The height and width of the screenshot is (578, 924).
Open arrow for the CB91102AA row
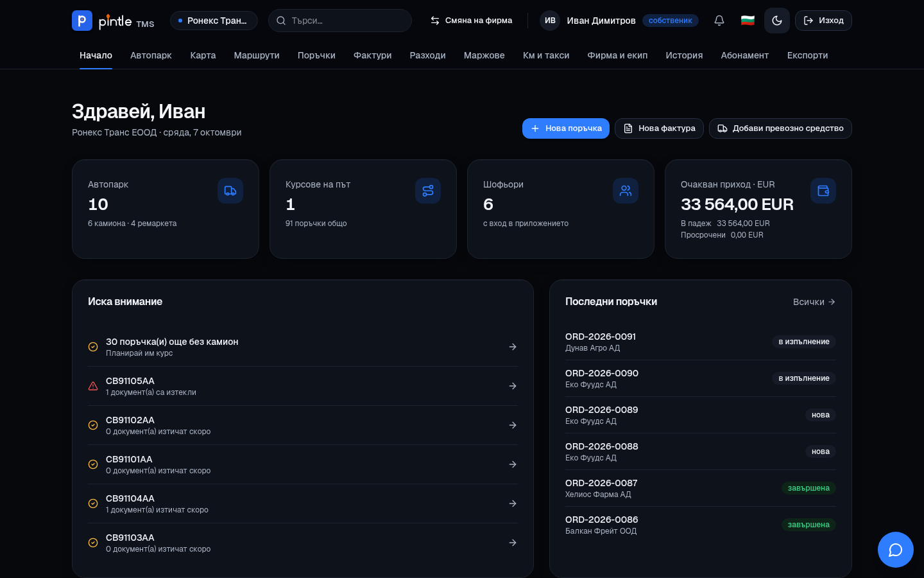pyautogui.click(x=513, y=425)
